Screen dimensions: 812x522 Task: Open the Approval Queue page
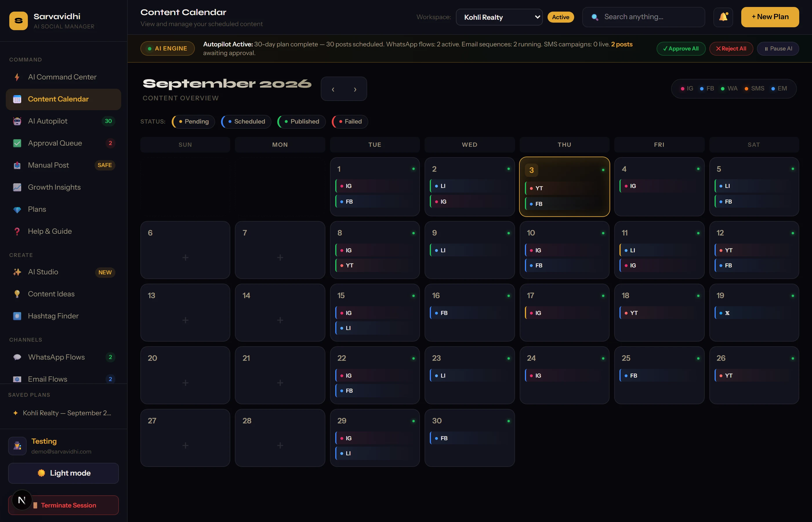click(64, 143)
